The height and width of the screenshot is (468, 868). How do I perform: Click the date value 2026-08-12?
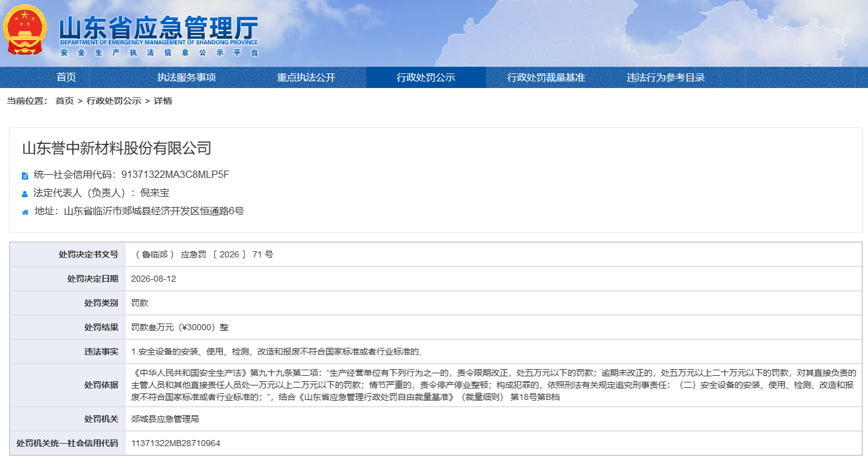154,279
